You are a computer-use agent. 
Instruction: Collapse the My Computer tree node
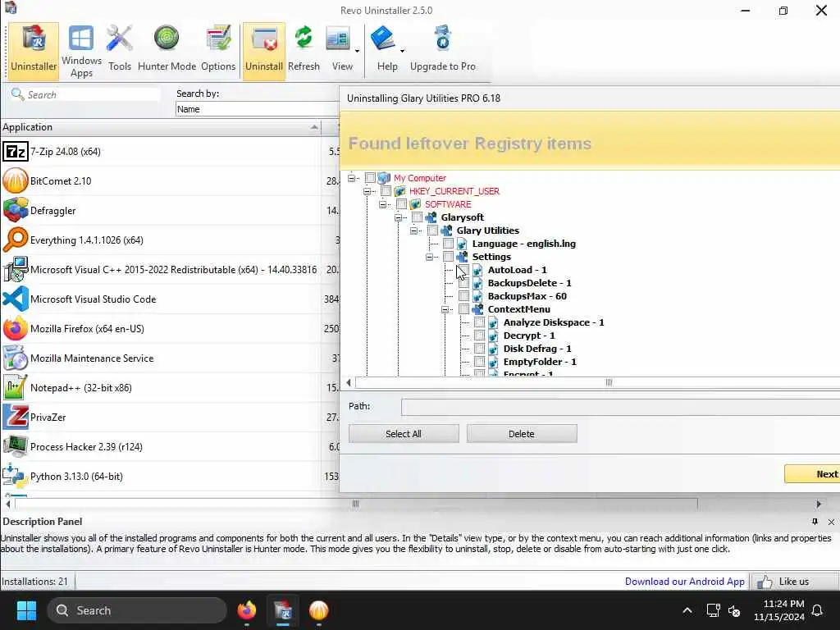(x=351, y=178)
